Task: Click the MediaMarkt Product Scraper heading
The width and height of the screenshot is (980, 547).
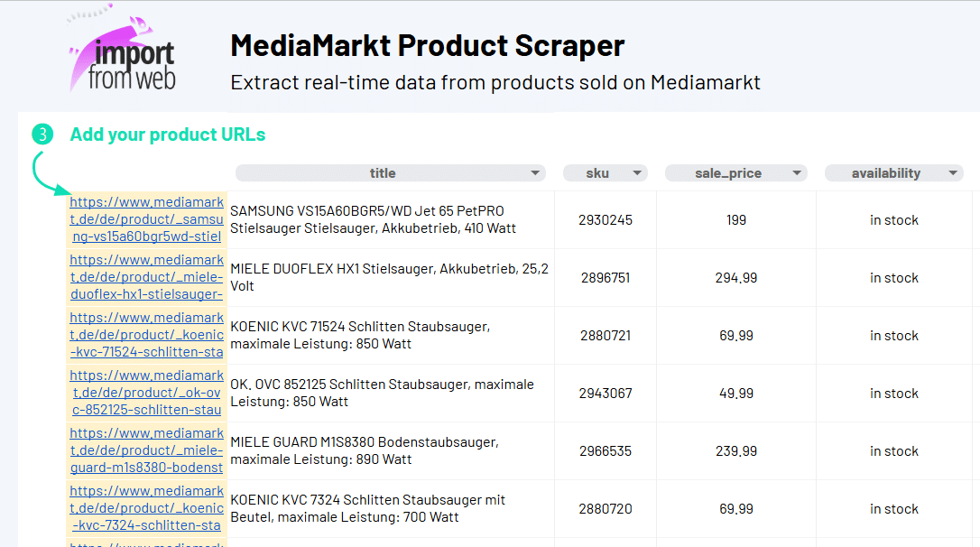Action: tap(427, 45)
